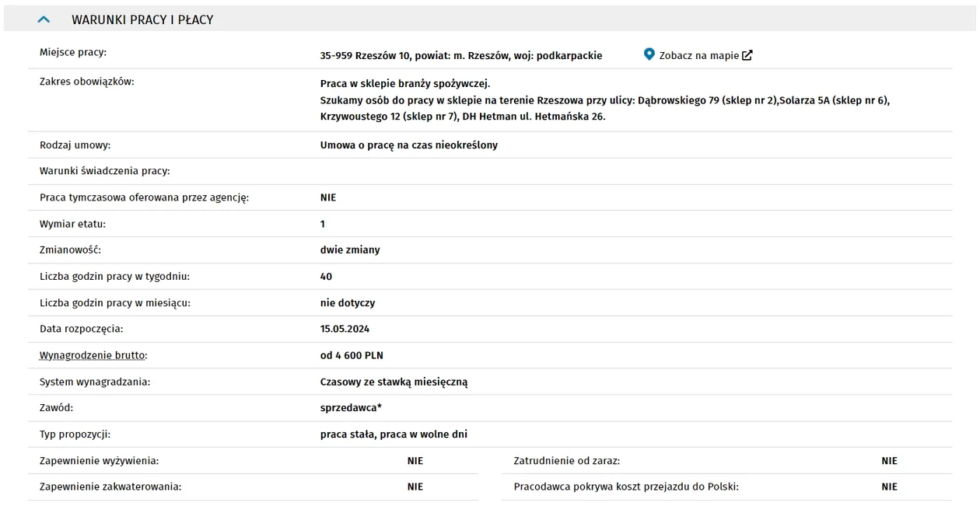The height and width of the screenshot is (520, 980).
Task: Click Liczba godzin pracy w miesiącu label
Action: click(x=115, y=303)
